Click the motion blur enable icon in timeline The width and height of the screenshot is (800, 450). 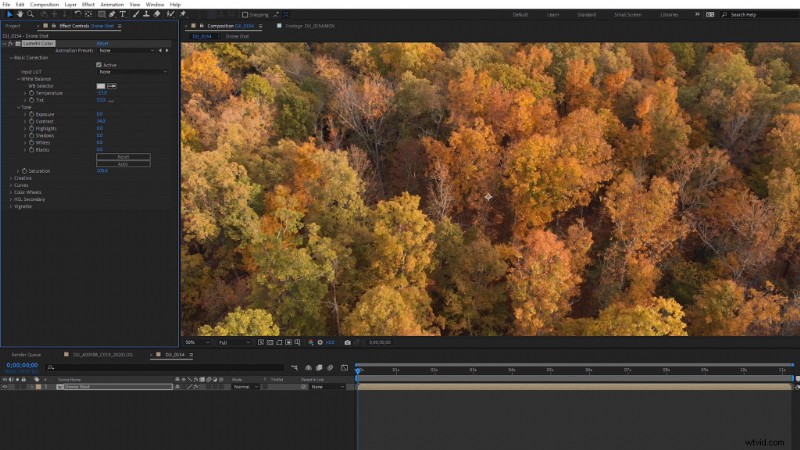330,367
